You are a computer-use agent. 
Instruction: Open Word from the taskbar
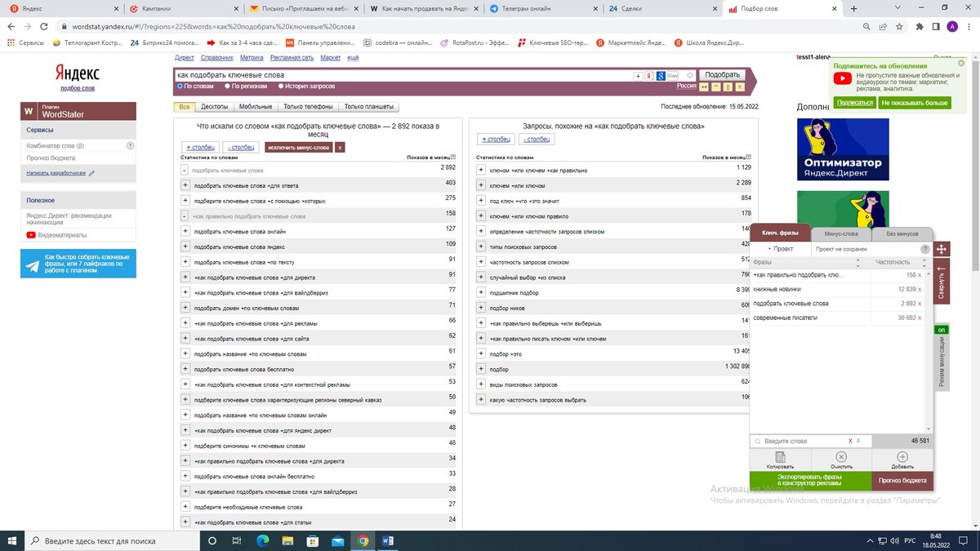388,540
